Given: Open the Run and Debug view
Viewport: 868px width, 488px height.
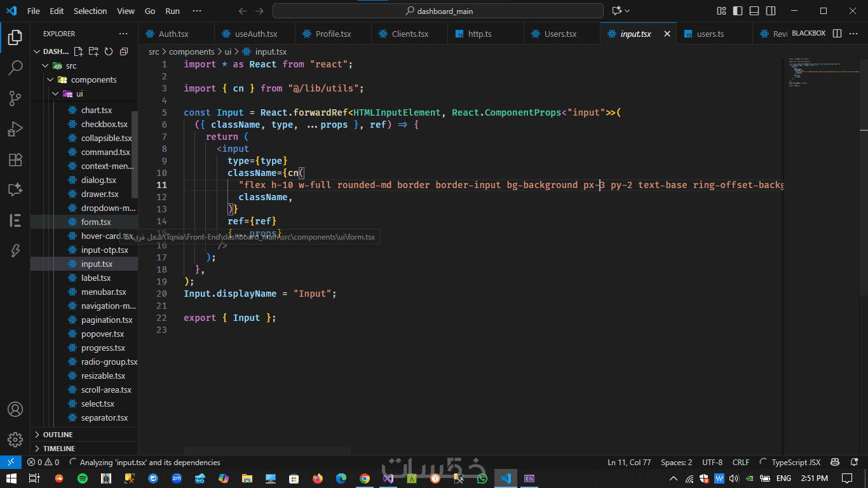Looking at the screenshot, I should [x=15, y=129].
